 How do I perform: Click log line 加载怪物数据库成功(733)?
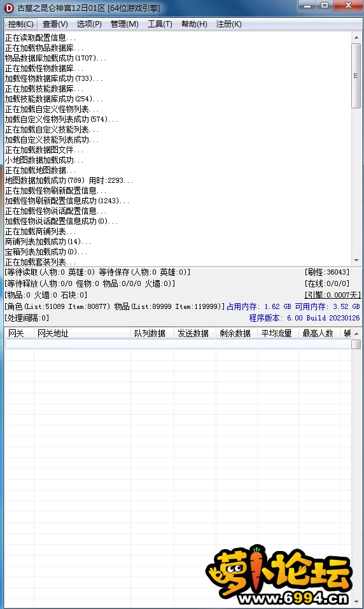[53, 78]
